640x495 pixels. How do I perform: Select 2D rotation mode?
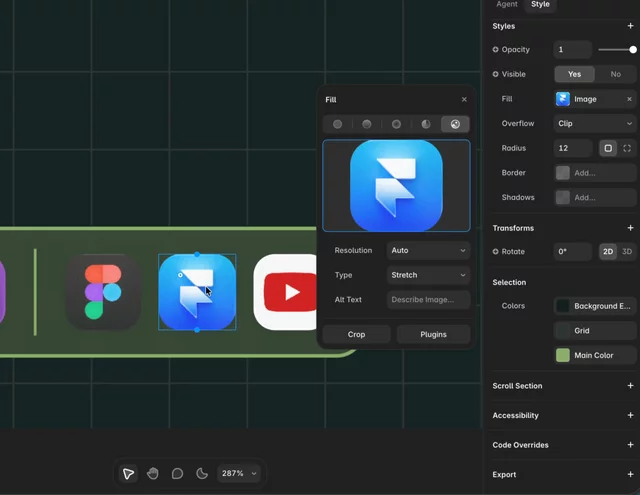click(608, 251)
